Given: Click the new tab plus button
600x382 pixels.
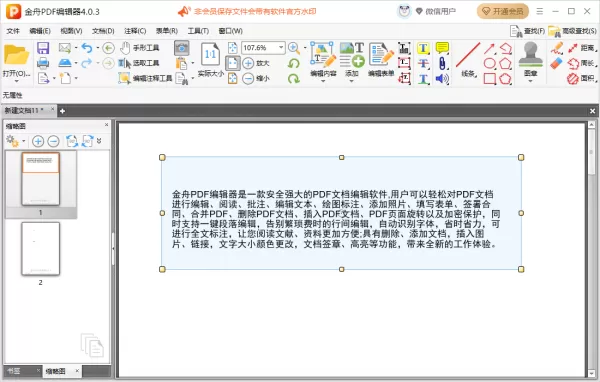Looking at the screenshot, I should pos(62,111).
